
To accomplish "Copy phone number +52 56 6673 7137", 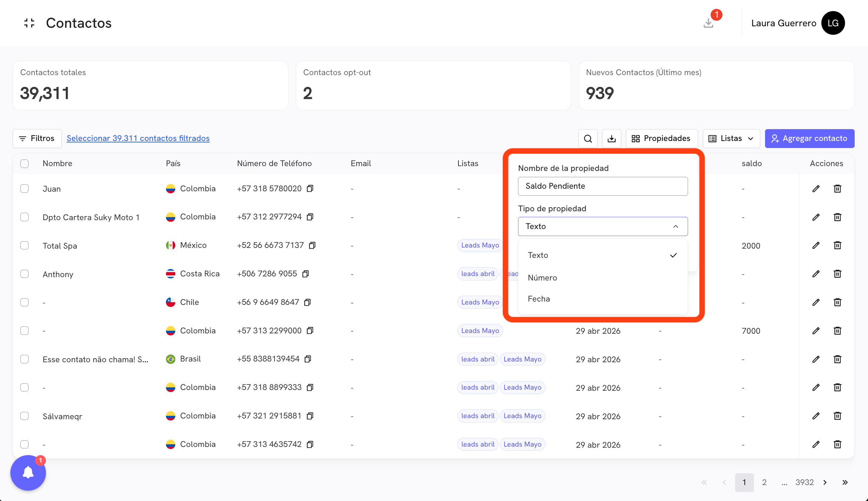I will pos(312,245).
